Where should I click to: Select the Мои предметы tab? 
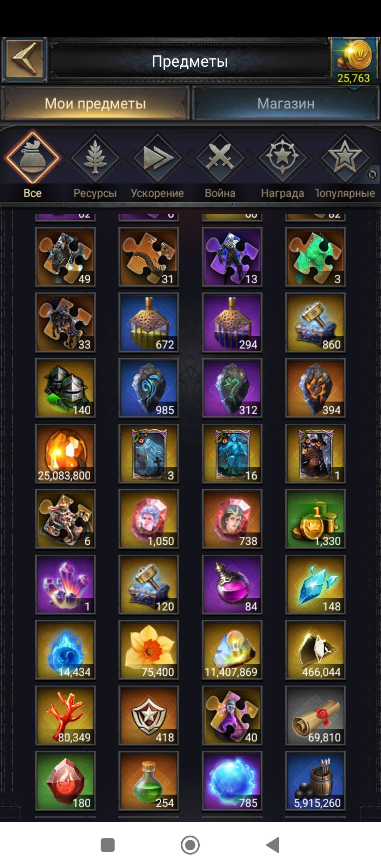coord(95,103)
